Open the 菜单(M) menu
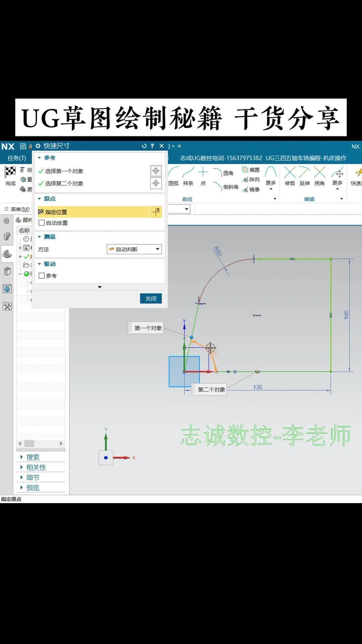 [x=17, y=209]
